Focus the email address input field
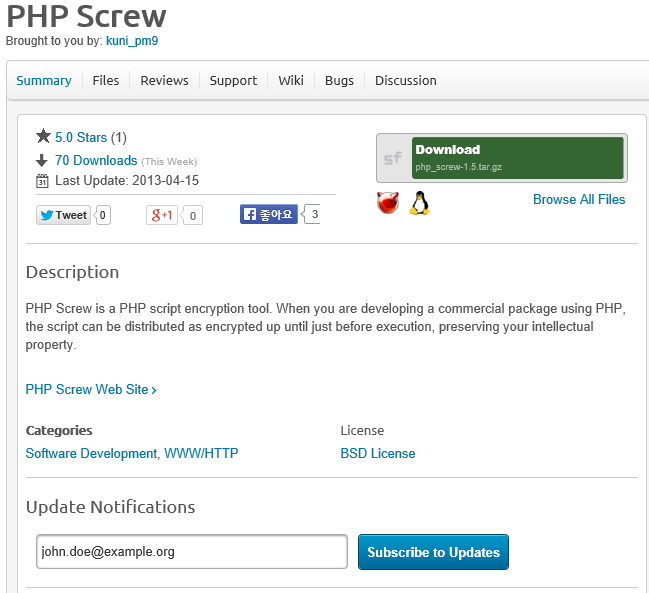 (x=192, y=552)
